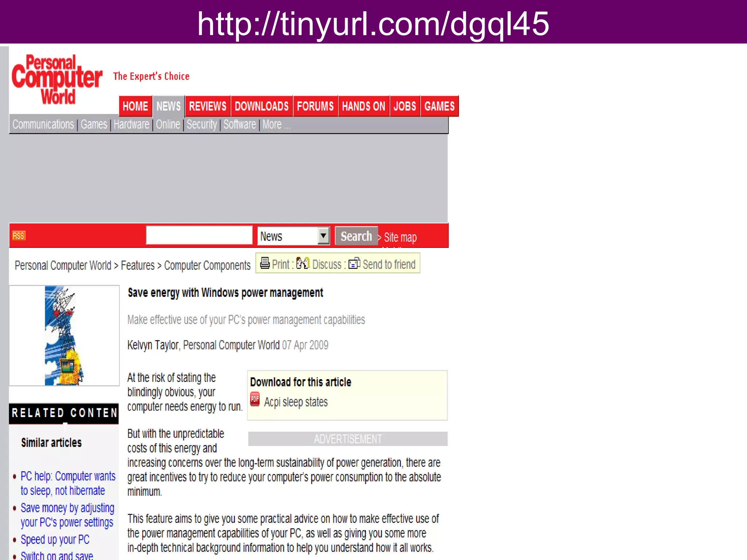Viewport: 747px width, 560px height.
Task: Click the RSS feed icon
Action: pyautogui.click(x=19, y=236)
